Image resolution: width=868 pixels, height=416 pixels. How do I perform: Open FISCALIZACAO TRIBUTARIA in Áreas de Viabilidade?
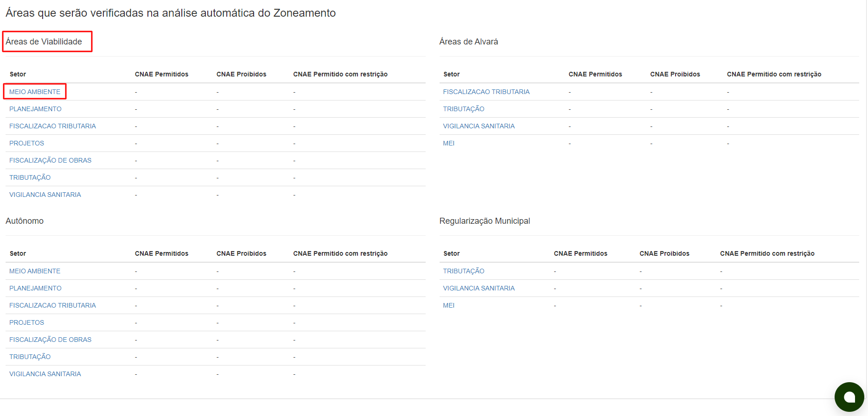click(52, 126)
